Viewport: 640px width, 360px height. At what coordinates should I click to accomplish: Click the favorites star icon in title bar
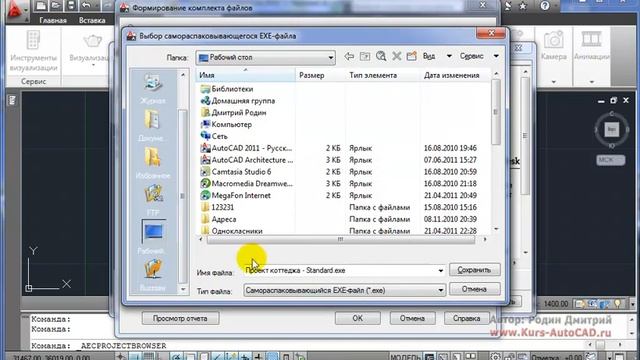point(523,6)
